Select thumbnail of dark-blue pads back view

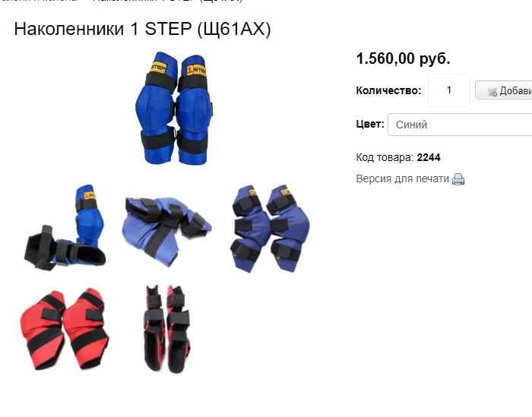[270, 228]
